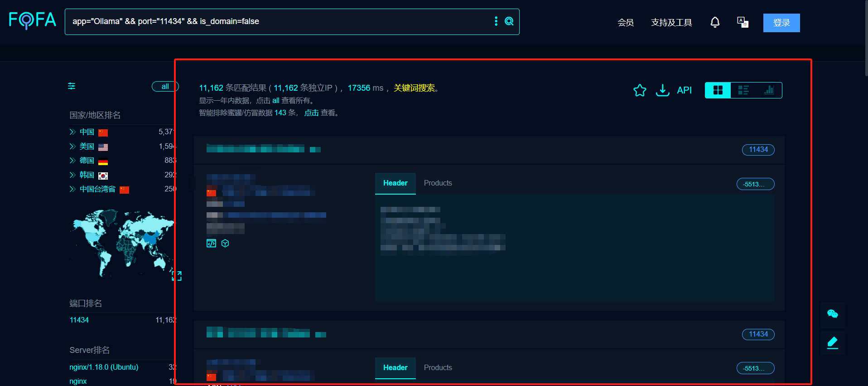Viewport: 868px width, 386px height.
Task: Open the WeChat contact icon
Action: tap(832, 314)
